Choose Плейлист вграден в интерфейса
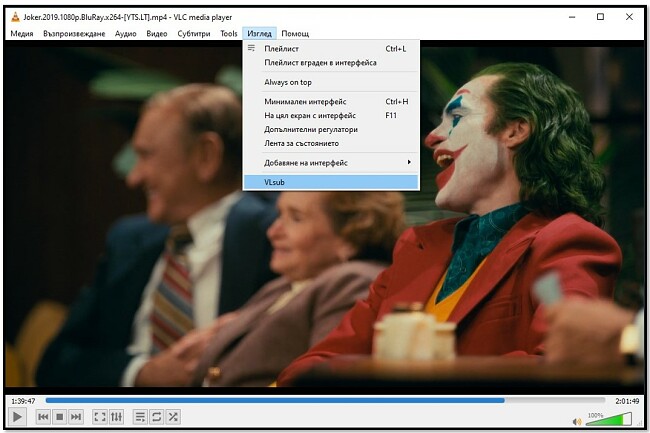 point(331,63)
